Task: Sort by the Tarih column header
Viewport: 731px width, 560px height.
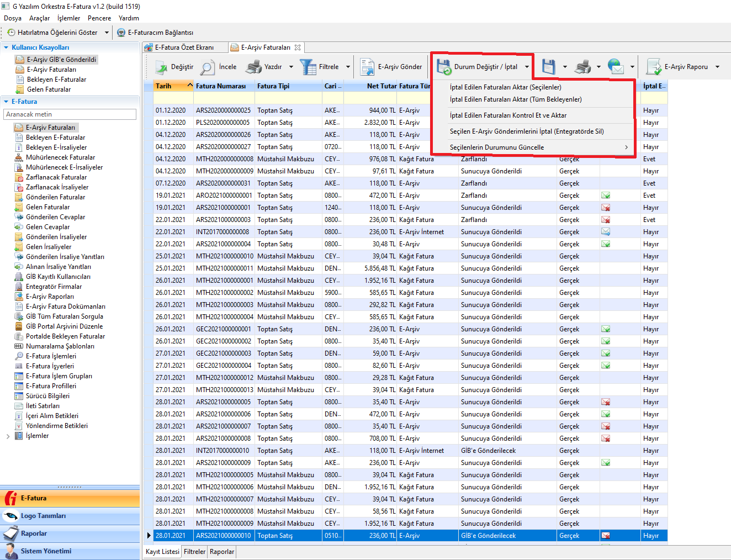Action: (163, 86)
